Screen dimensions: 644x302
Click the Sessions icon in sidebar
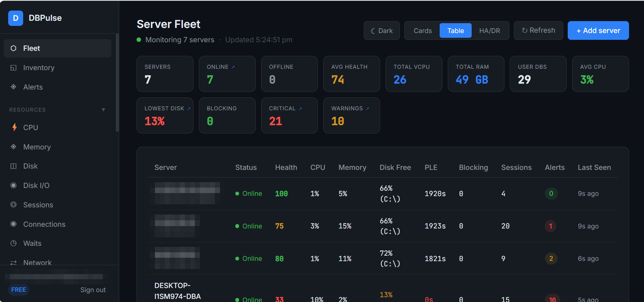click(14, 205)
